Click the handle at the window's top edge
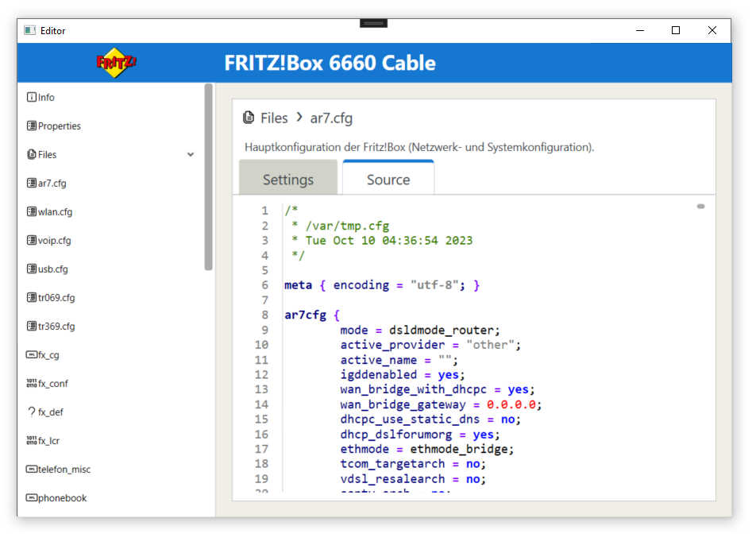 [x=373, y=23]
